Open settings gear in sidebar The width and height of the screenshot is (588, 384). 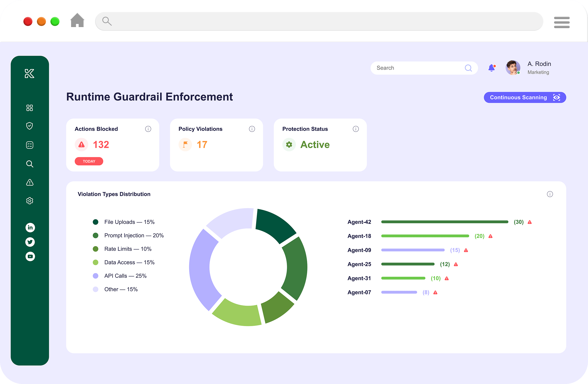(x=30, y=201)
